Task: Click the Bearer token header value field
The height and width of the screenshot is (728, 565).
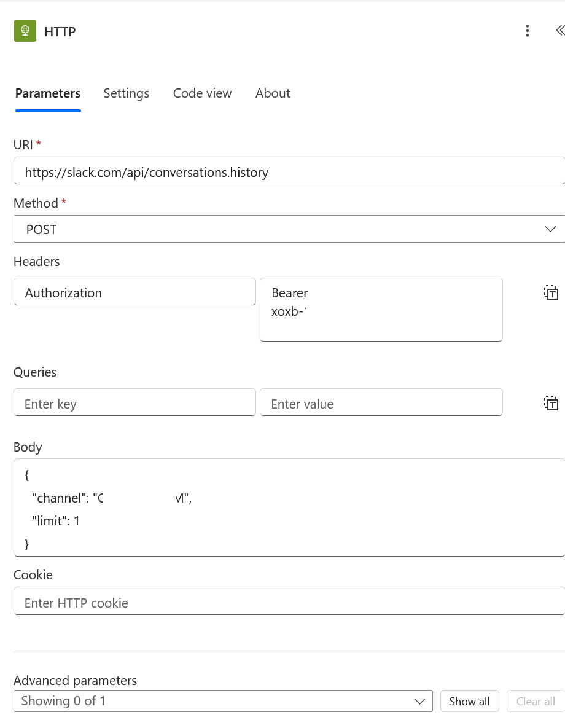Action: [x=381, y=309]
